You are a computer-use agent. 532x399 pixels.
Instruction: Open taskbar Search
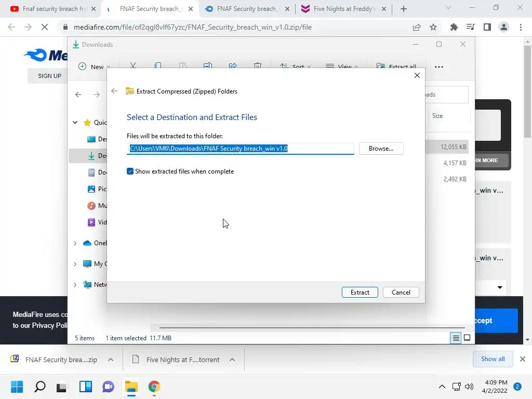tap(39, 387)
